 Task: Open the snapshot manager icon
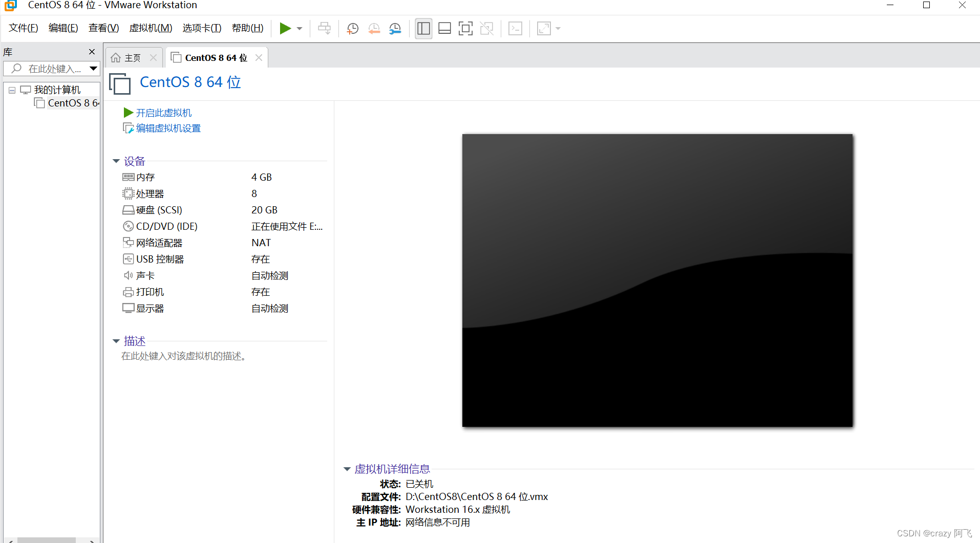[x=395, y=28]
